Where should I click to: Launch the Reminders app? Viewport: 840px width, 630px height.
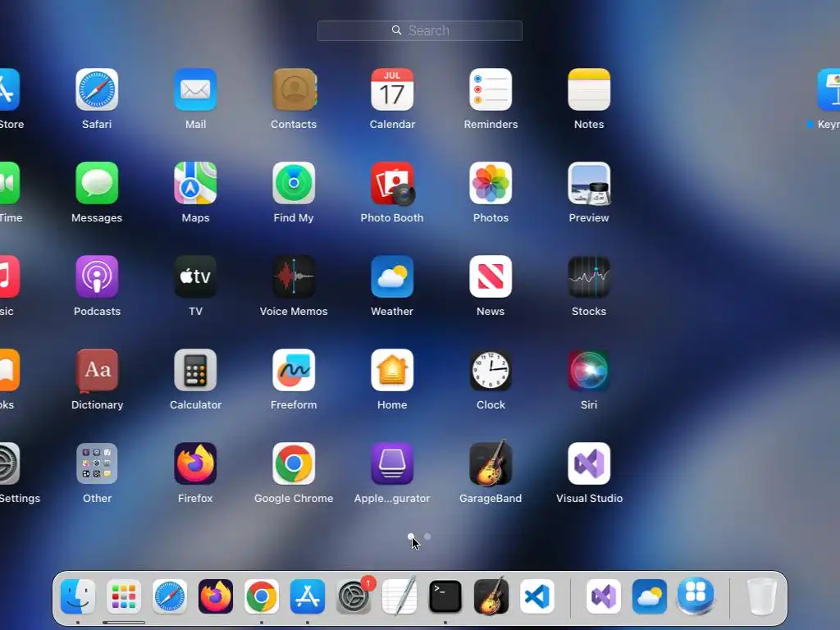tap(491, 89)
